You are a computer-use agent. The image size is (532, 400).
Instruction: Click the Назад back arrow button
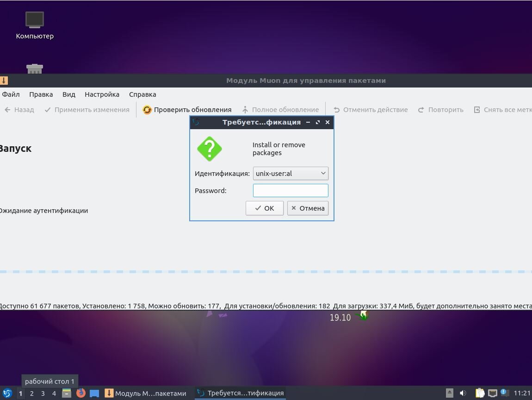point(19,110)
